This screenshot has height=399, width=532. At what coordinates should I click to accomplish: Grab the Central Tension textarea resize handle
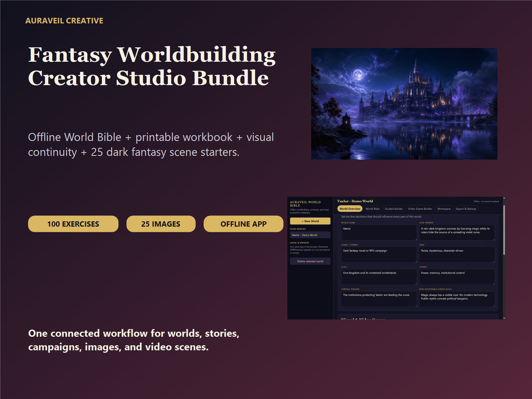(416, 306)
